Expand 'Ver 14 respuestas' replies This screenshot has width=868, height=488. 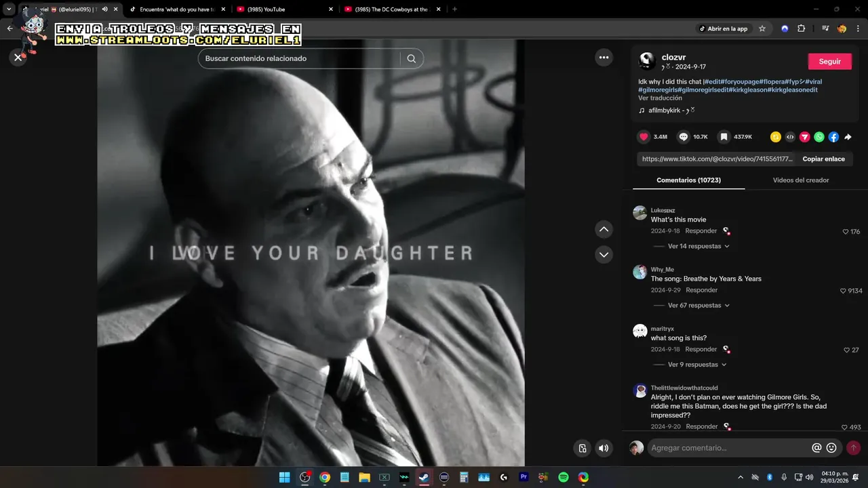click(698, 246)
